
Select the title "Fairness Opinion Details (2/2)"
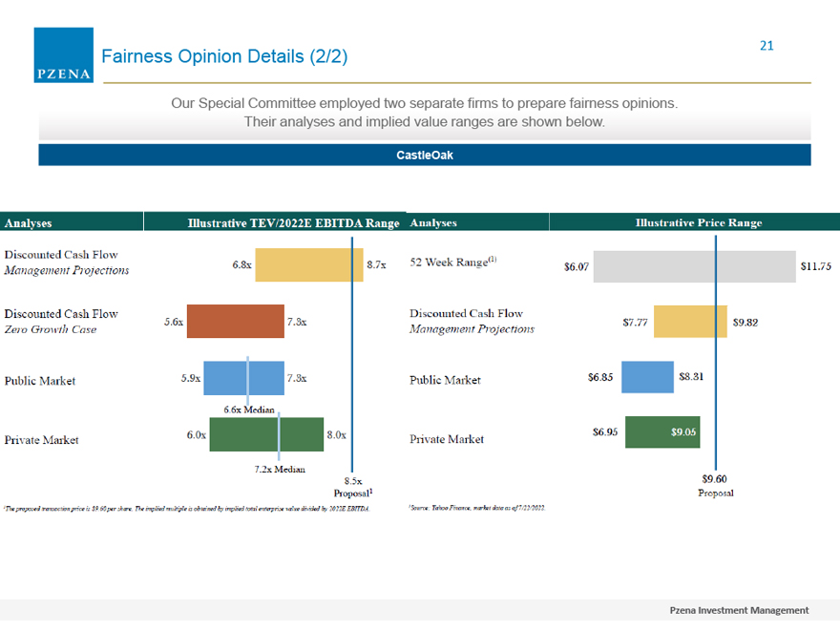pos(224,56)
